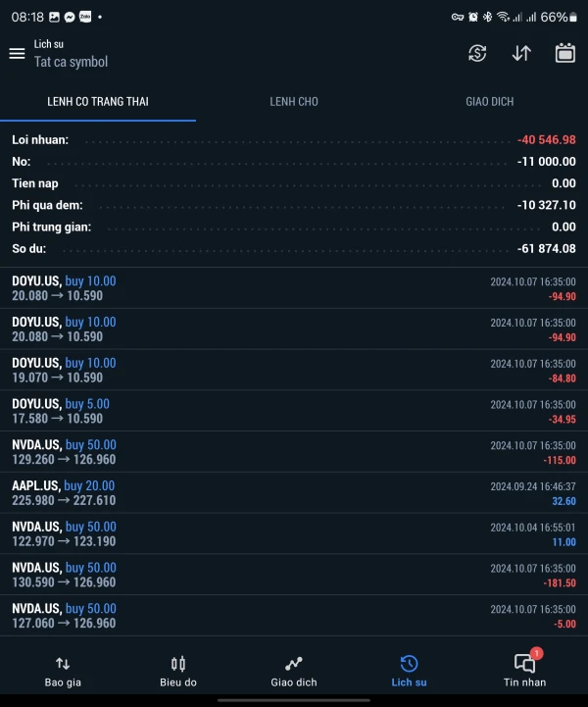Switch to GIAO DICH tab

click(489, 101)
